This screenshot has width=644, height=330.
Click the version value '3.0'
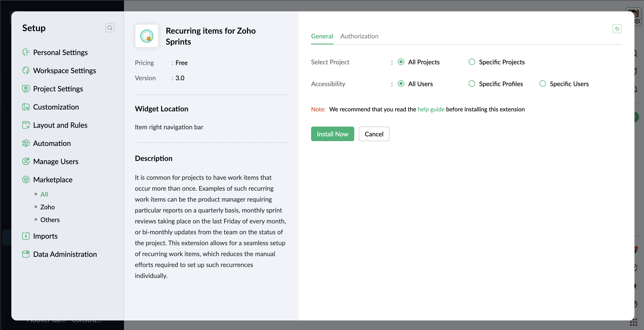pyautogui.click(x=180, y=78)
